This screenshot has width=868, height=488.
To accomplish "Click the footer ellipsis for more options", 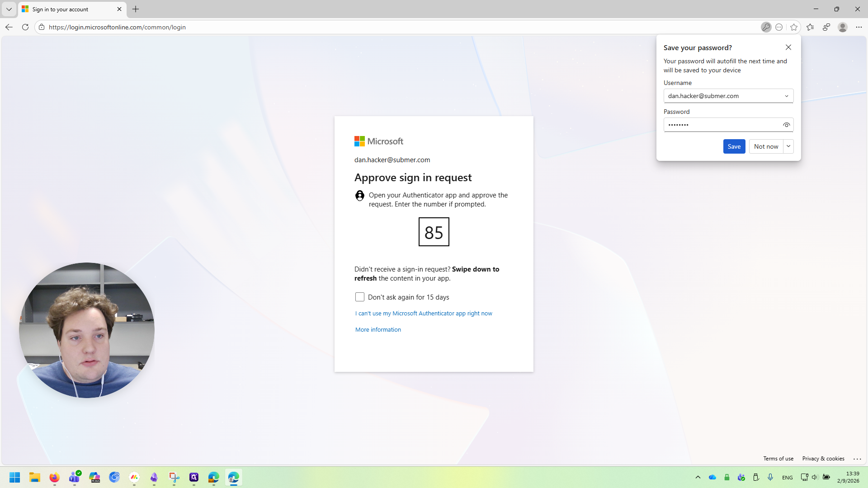I will (857, 459).
